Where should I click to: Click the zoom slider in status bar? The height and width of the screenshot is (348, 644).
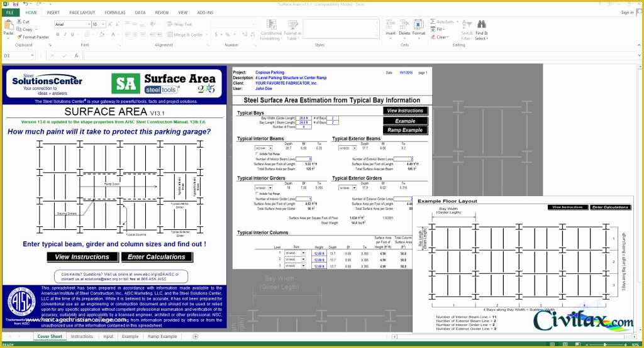coord(606,344)
